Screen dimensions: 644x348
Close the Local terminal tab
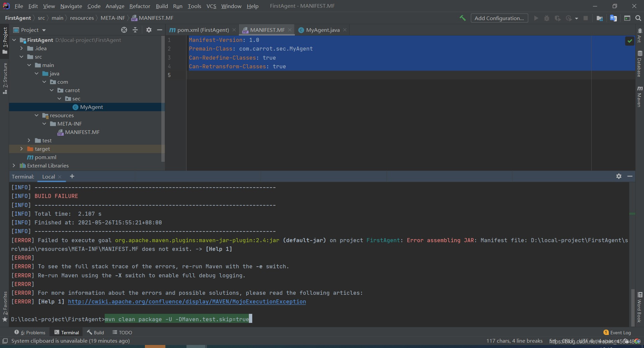pyautogui.click(x=60, y=177)
